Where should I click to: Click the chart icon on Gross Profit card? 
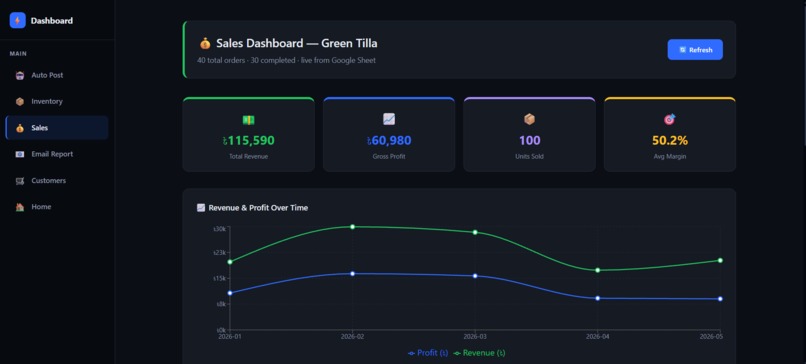point(389,119)
